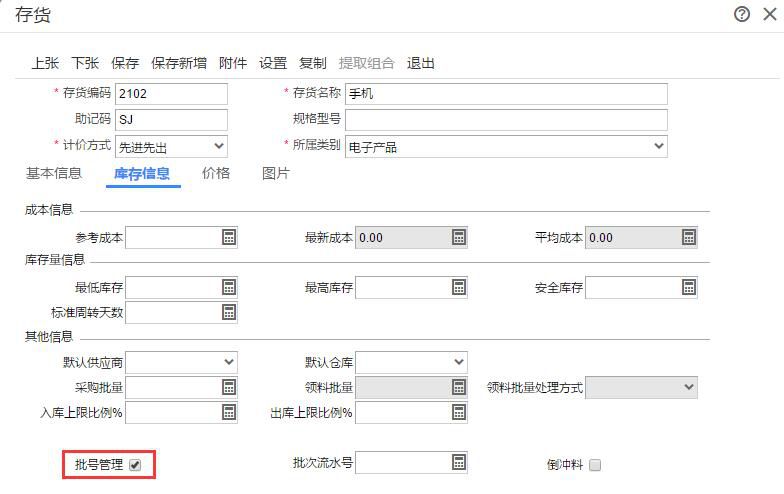
Task: Open calculator for 最高库存 field
Action: 458,287
